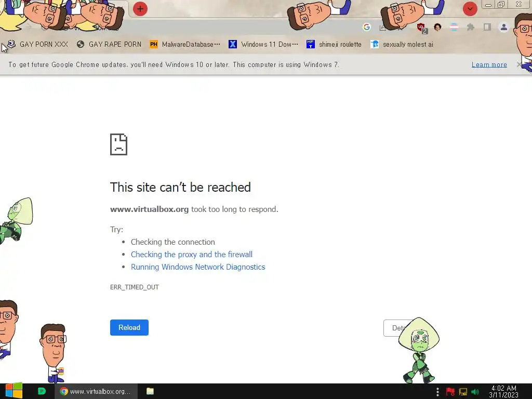Viewport: 532px width, 399px height.
Task: Click the striped flag extension icon
Action: click(x=454, y=27)
